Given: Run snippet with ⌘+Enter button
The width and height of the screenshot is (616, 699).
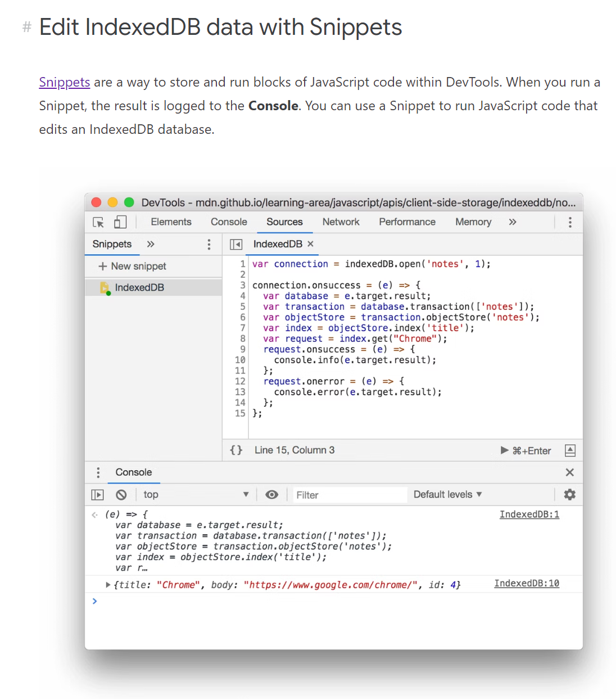Looking at the screenshot, I should 526,450.
